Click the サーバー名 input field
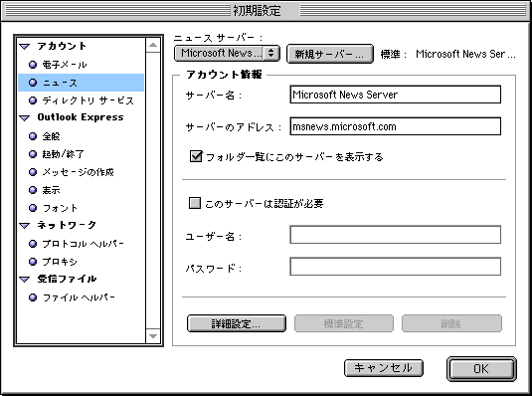The height and width of the screenshot is (396, 532). point(395,95)
